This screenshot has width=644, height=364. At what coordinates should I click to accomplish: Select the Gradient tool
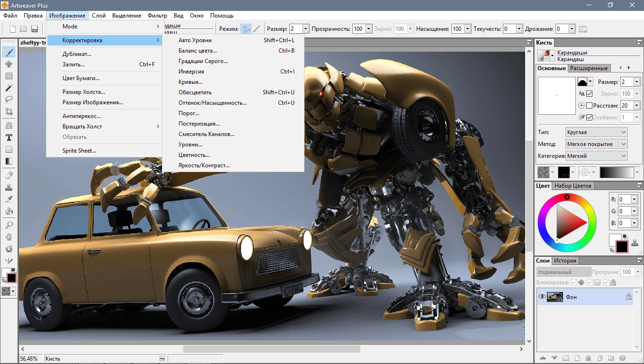coord(9,161)
